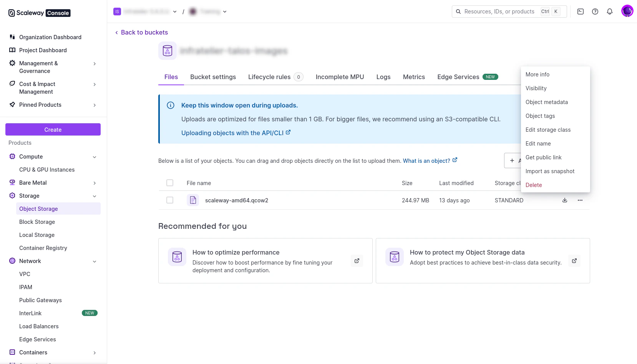Check the select-all checkbox in the file header
637x364 pixels.
170,183
